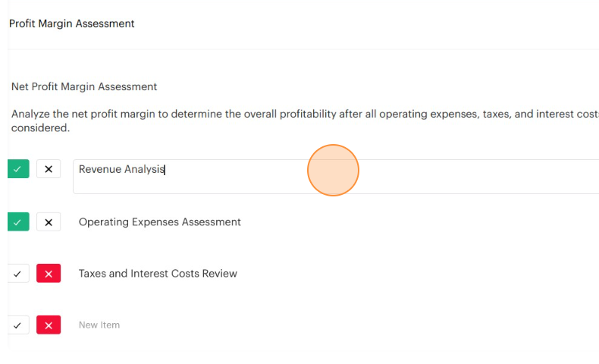Click the Profit Margin Assessment page title
This screenshot has height=364, width=599.
(x=72, y=24)
